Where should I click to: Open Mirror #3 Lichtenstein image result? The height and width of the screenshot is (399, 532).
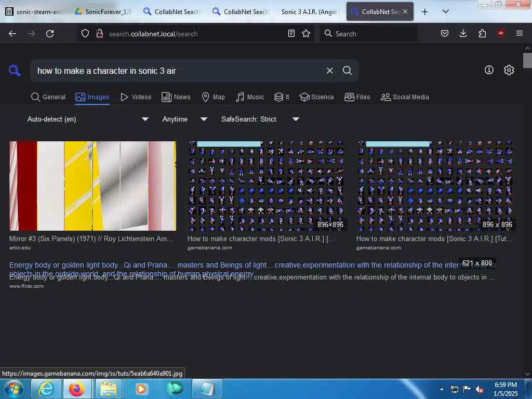[x=92, y=186]
